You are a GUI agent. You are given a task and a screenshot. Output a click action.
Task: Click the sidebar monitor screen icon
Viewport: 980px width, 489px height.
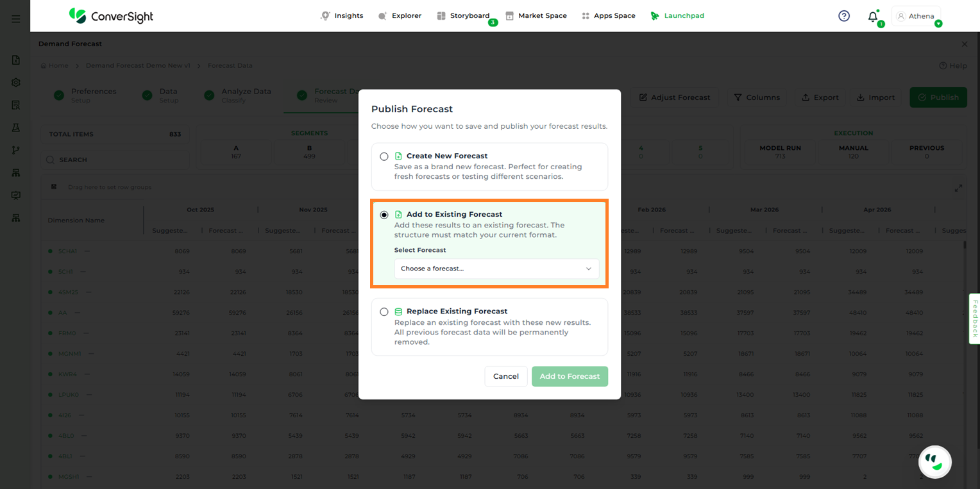[x=16, y=195]
